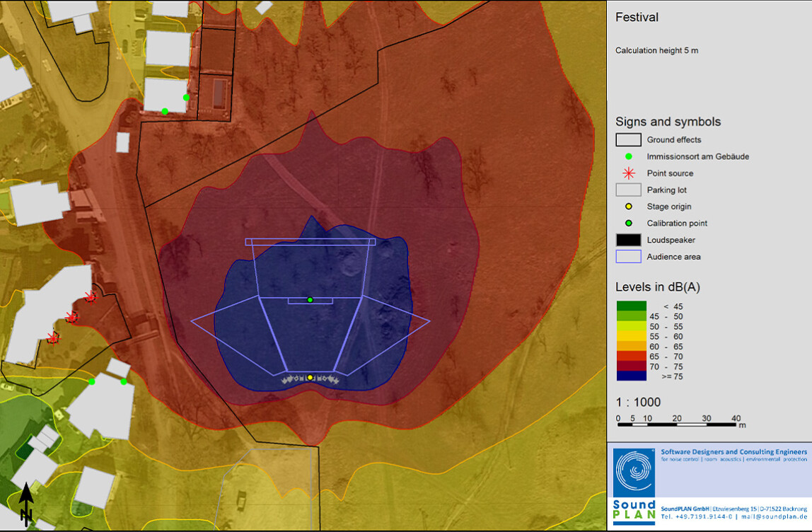Viewport: 812px width, 532px height.
Task: Select the green calibration point on the map
Action: tap(310, 300)
